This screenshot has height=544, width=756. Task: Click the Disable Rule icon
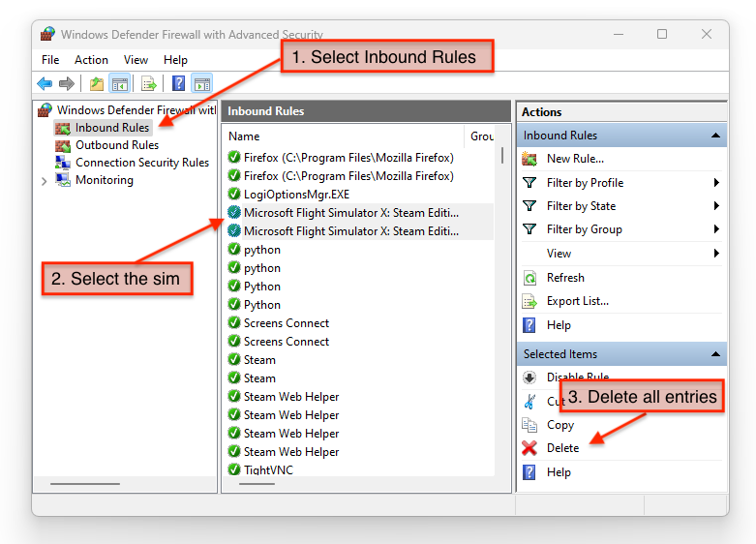[529, 378]
